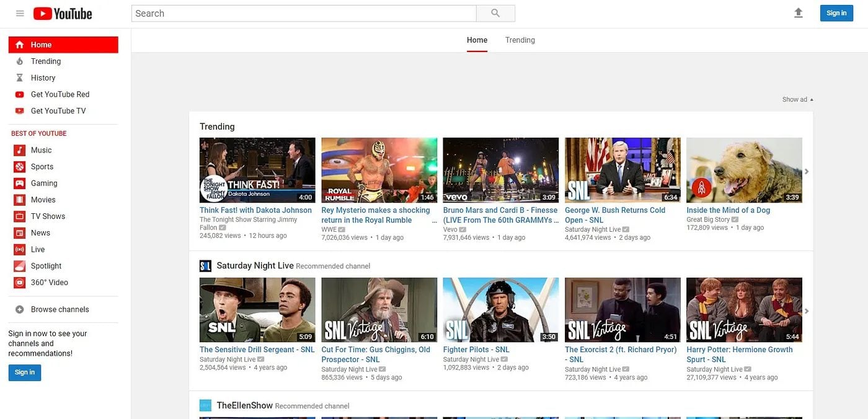Viewport: 868px width, 419px height.
Task: Click the top-right Sign in button
Action: [x=836, y=13]
